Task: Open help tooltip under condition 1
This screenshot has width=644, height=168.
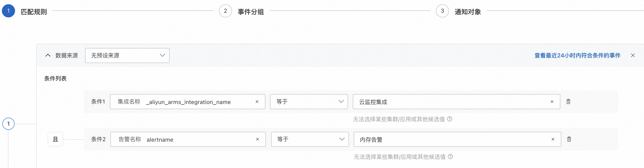Action: (450, 119)
